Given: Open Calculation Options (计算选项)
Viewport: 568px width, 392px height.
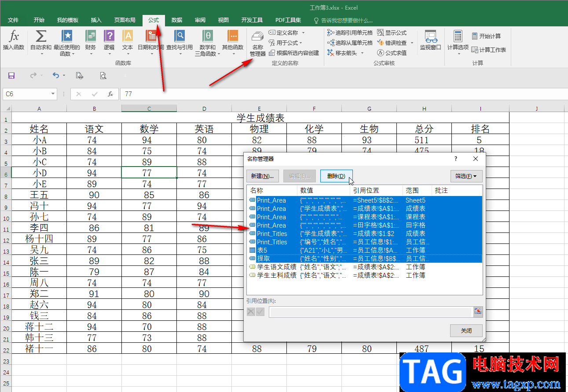Looking at the screenshot, I should [x=458, y=43].
